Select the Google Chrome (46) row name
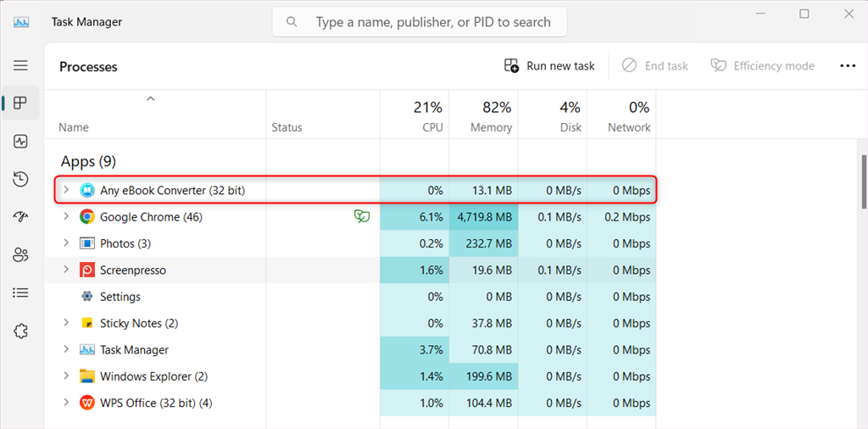The height and width of the screenshot is (429, 868). [x=151, y=217]
